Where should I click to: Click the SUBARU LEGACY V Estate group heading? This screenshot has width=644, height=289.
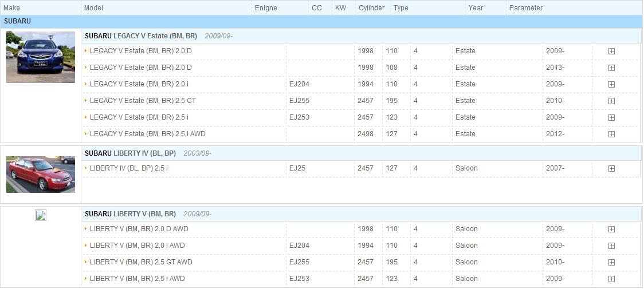tap(141, 35)
